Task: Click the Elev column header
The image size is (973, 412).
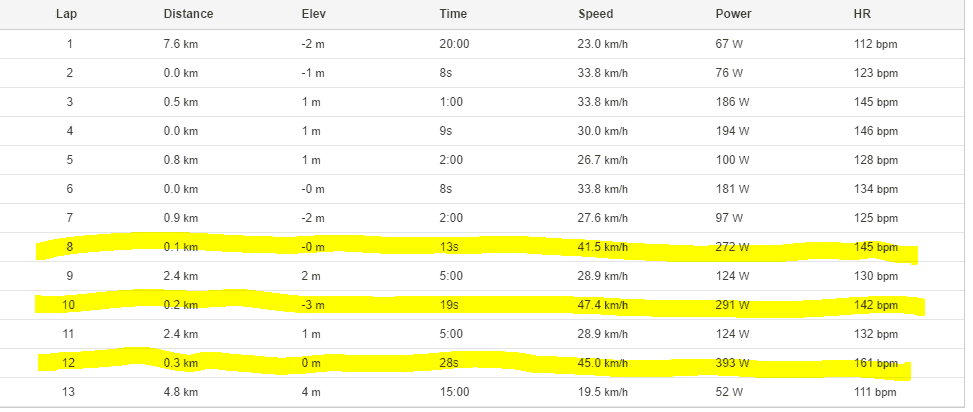Action: coord(313,15)
